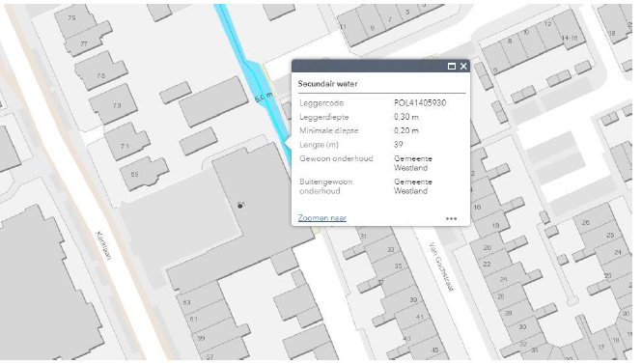Click house number 16 on Van Gochstraat
642x364 pixels.
click(x=478, y=208)
